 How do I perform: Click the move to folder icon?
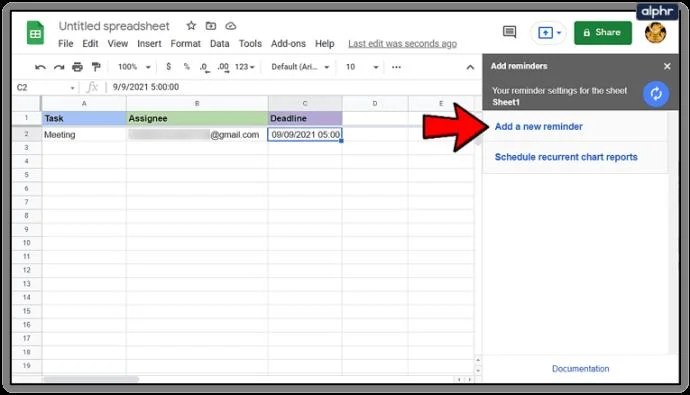pyautogui.click(x=211, y=26)
